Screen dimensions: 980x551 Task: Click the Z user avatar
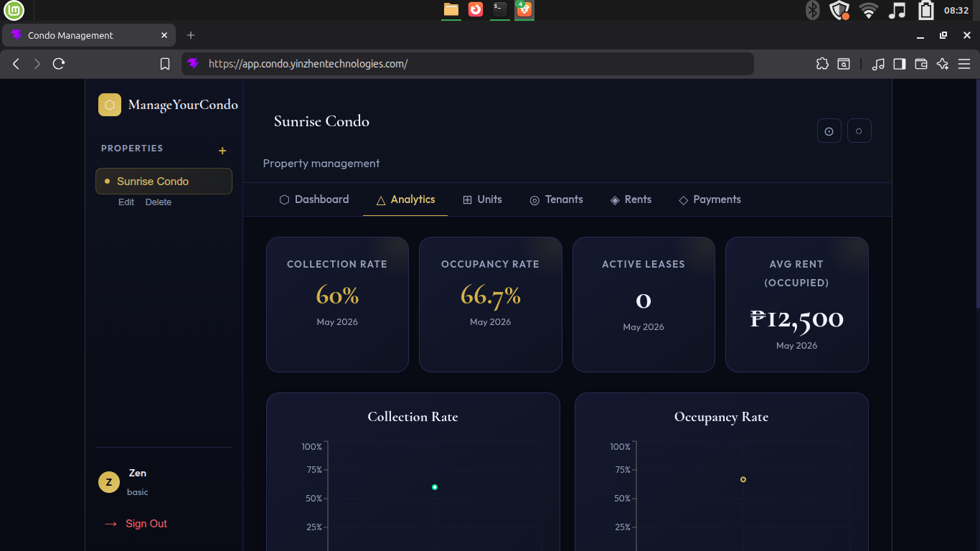(109, 482)
